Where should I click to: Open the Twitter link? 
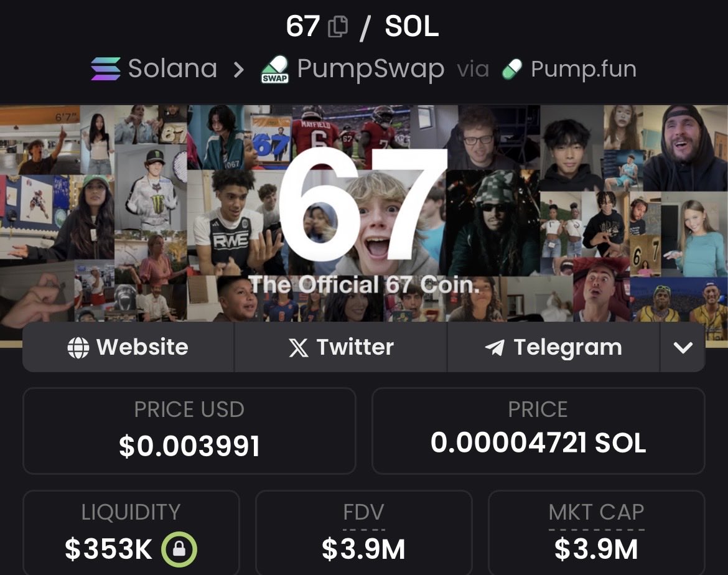(341, 347)
